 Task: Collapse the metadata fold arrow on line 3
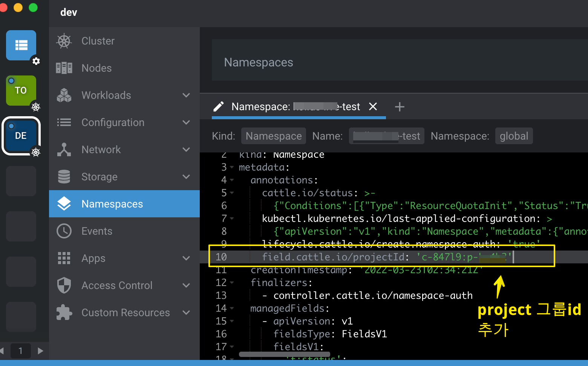coord(232,167)
